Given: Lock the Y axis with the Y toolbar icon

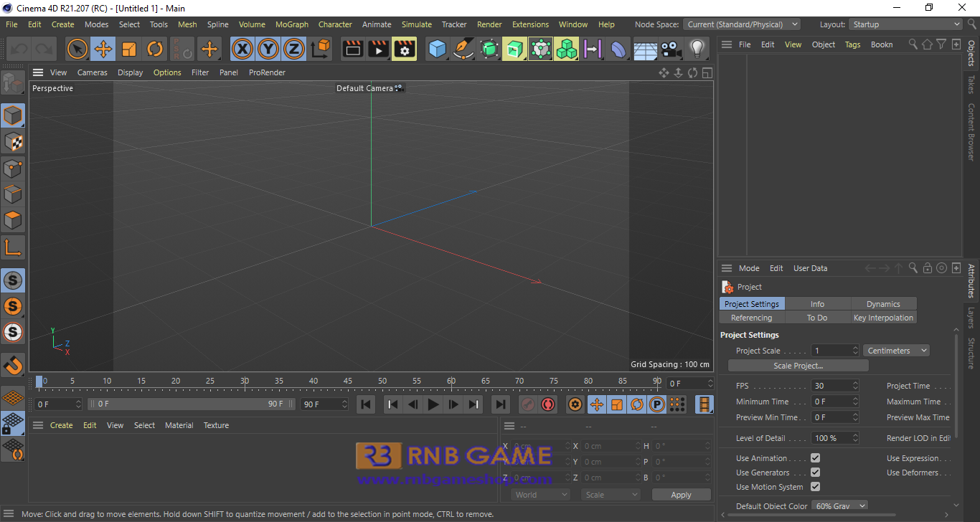Looking at the screenshot, I should 268,49.
